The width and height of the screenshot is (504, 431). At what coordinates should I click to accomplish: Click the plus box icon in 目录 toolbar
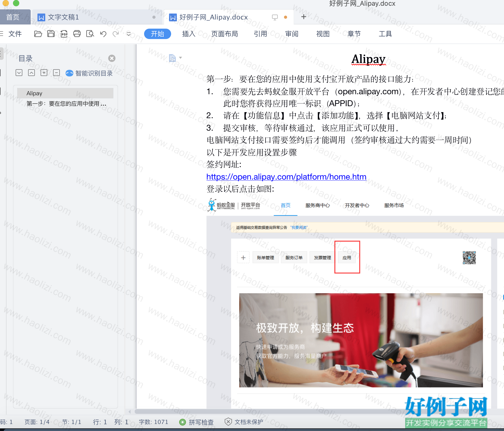(x=44, y=73)
